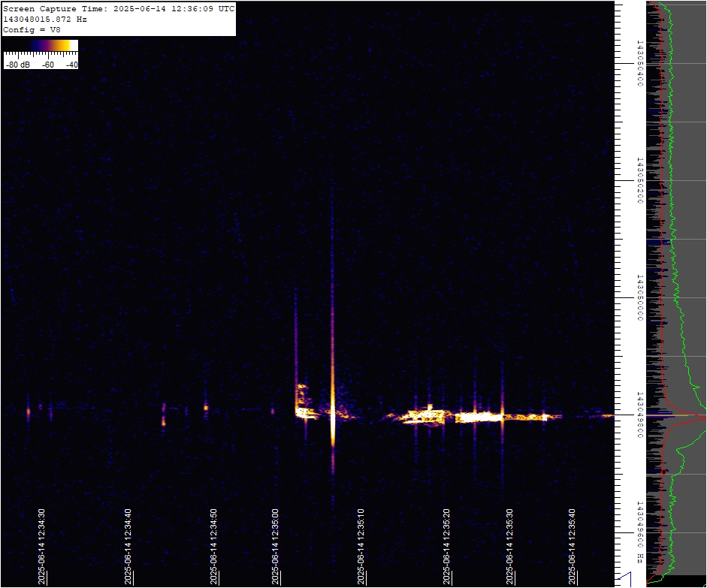
Task: Click the Hz unit label on frequency axis
Action: [x=639, y=559]
